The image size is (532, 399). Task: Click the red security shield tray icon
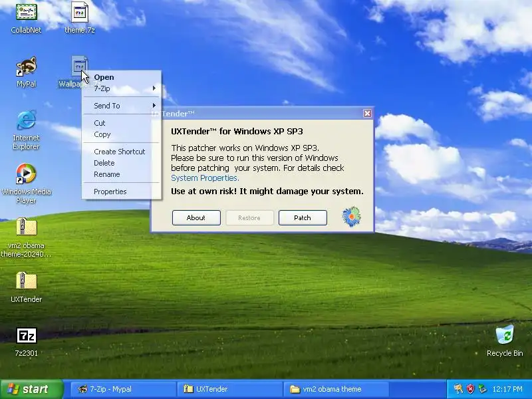470,389
